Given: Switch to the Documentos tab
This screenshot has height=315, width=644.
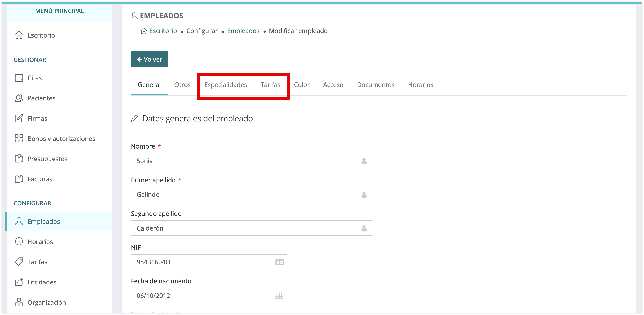Looking at the screenshot, I should (376, 85).
